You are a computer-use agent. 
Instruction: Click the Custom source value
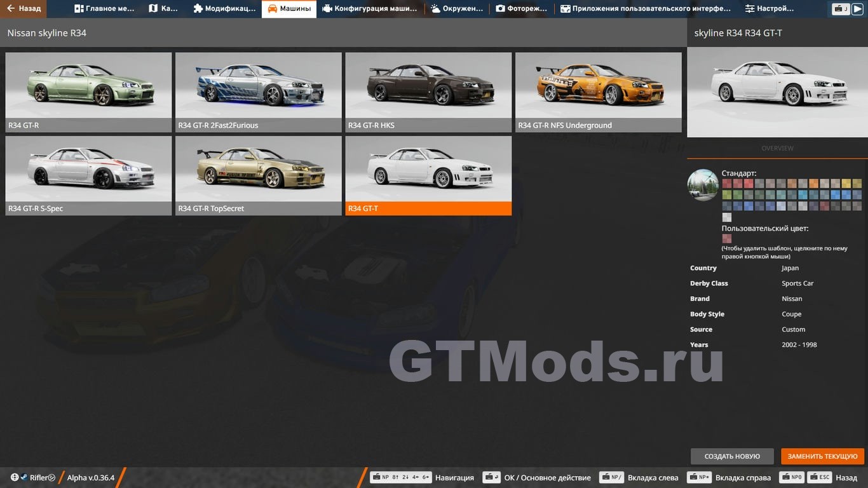[793, 329]
